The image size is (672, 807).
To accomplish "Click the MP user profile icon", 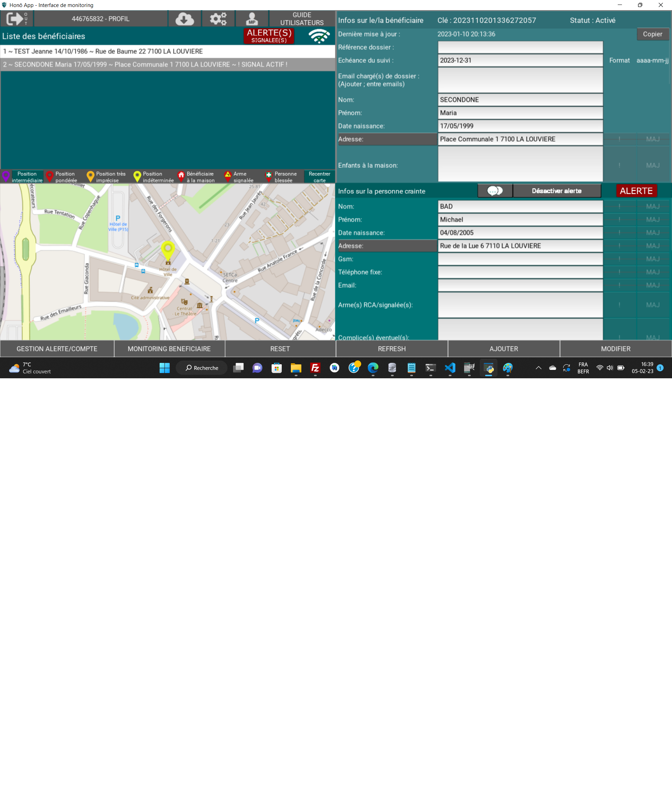I will click(x=252, y=19).
